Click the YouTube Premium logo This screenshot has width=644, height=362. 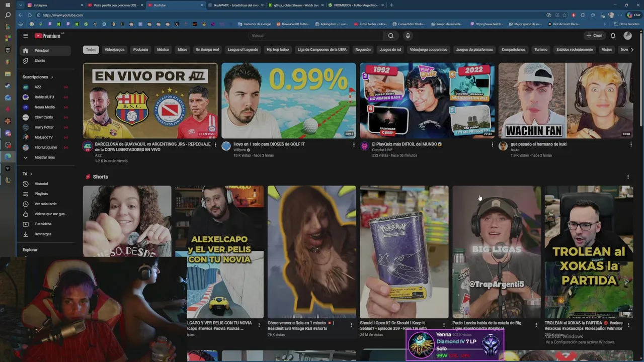point(49,36)
